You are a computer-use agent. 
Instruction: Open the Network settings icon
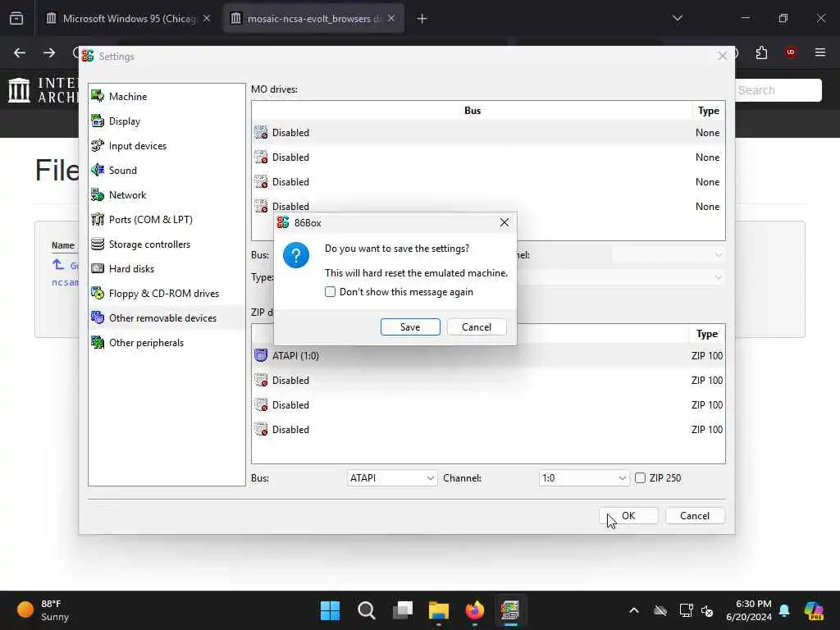click(x=98, y=194)
